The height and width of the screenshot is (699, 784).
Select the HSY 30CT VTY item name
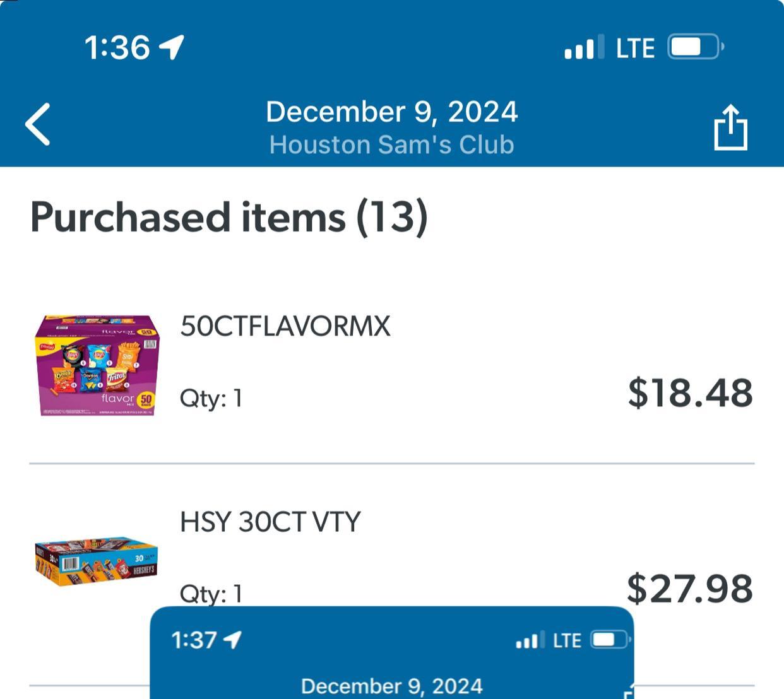(270, 522)
